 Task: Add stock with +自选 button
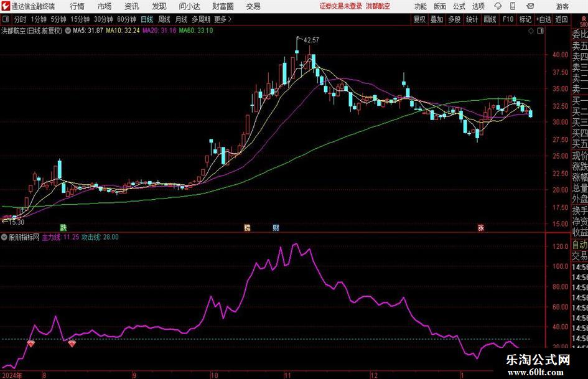point(544,19)
